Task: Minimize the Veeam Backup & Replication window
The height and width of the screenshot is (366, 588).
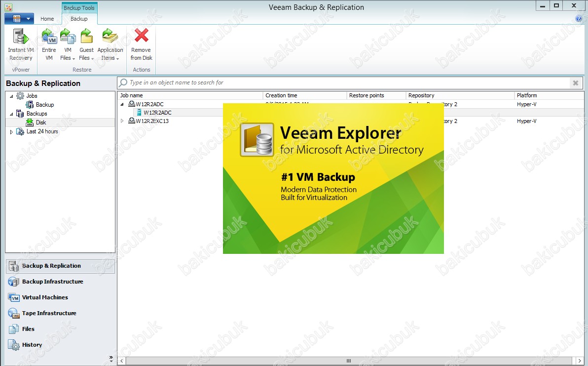Action: pyautogui.click(x=542, y=5)
